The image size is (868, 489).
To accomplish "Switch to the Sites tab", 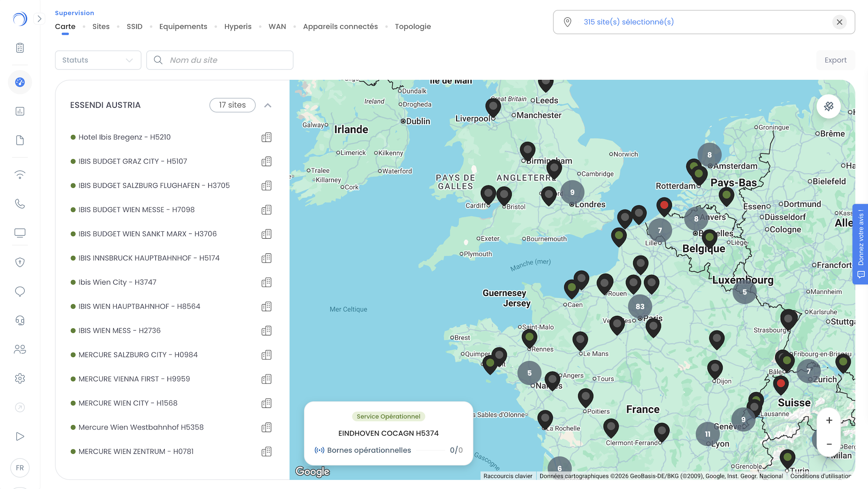I will point(101,26).
